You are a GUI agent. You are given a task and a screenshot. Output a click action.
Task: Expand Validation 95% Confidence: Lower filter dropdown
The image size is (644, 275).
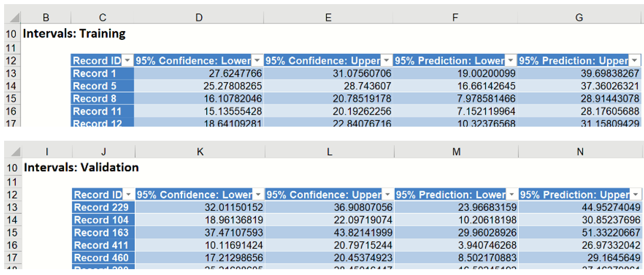point(258,195)
